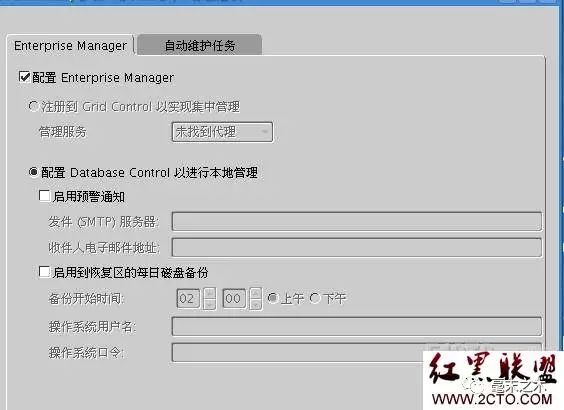Expand the 管理服务 dropdown list
Screen dimensions: 564x410
point(222,132)
